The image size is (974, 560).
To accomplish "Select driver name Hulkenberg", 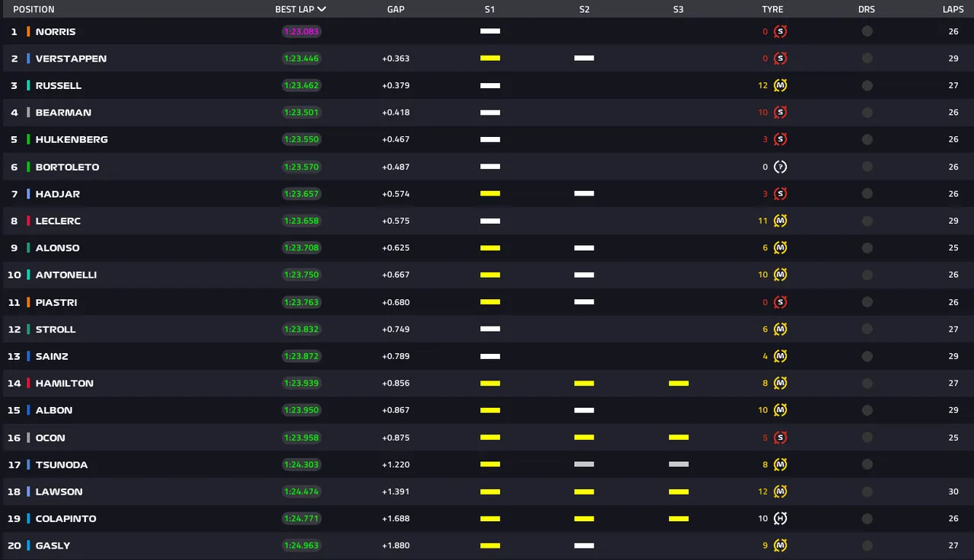I will pos(72,140).
